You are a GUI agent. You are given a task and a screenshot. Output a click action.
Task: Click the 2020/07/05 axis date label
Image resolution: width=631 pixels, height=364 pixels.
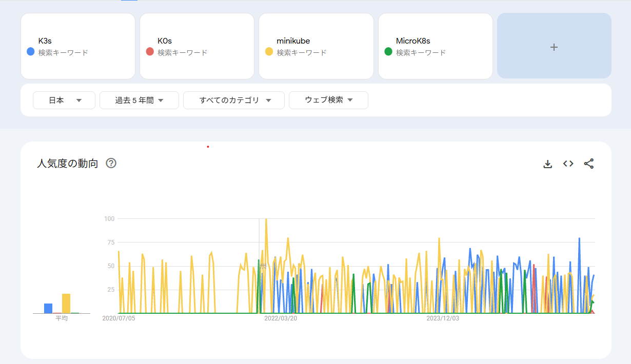pos(119,318)
